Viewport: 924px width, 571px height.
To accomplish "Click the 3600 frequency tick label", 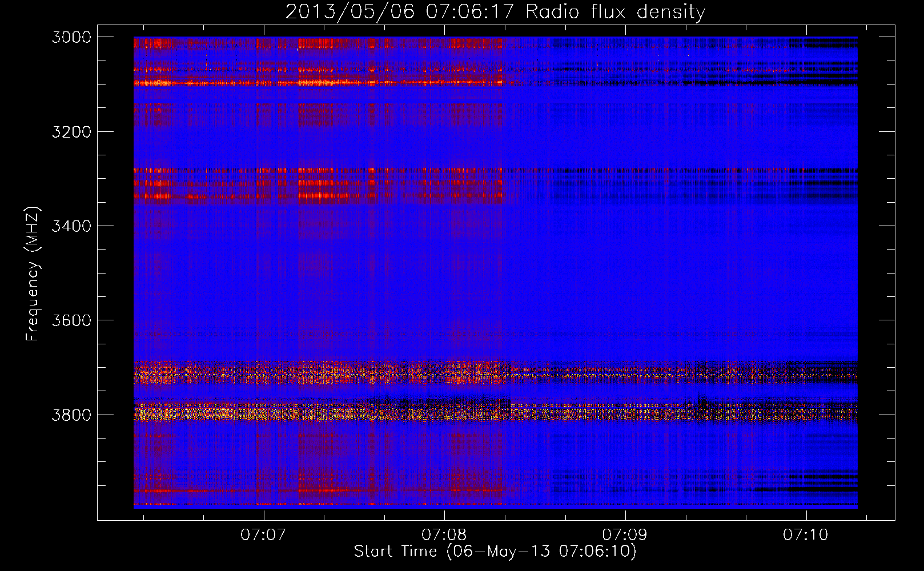I will click(x=71, y=320).
